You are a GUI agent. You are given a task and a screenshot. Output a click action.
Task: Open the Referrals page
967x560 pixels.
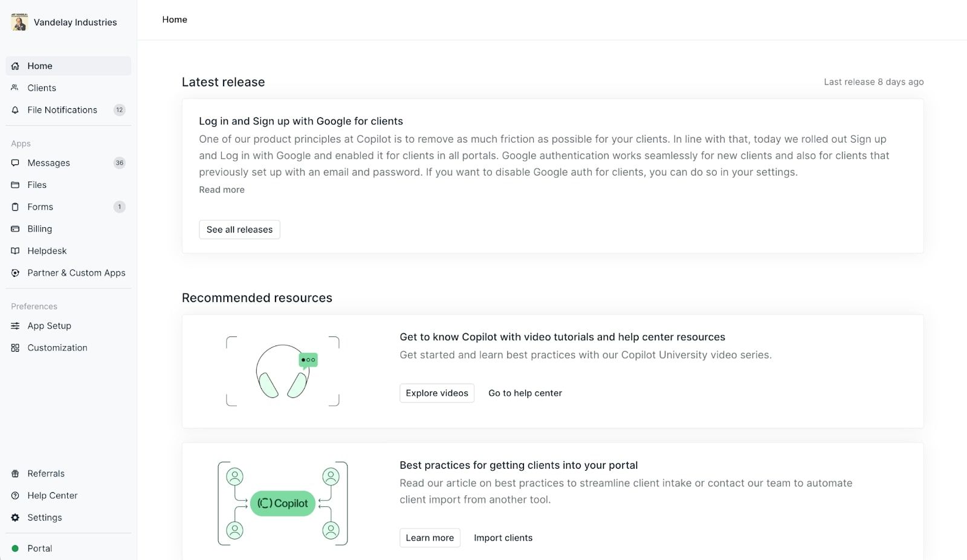coord(46,473)
